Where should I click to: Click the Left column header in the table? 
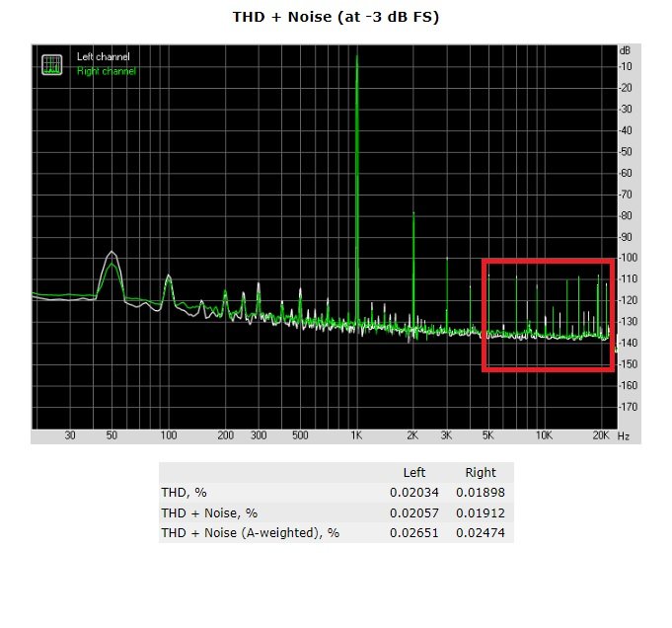[x=414, y=472]
